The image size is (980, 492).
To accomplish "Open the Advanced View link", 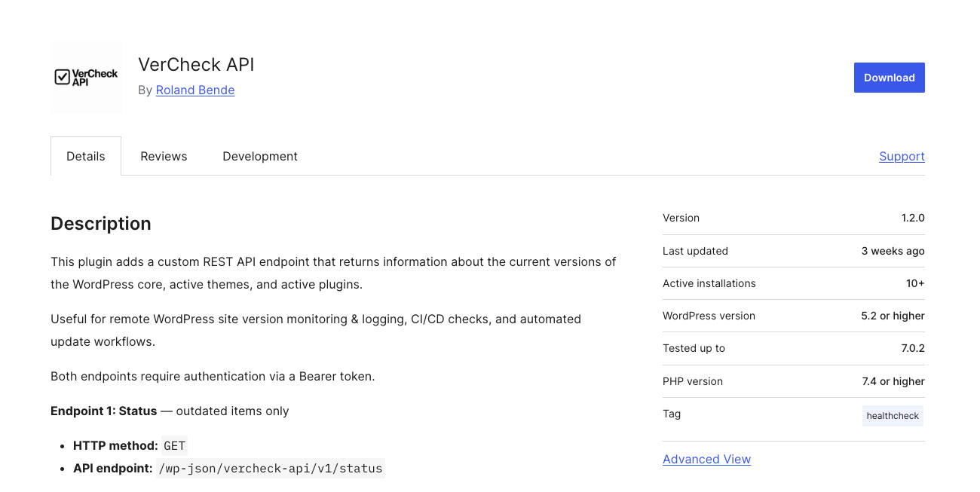I will coord(706,459).
